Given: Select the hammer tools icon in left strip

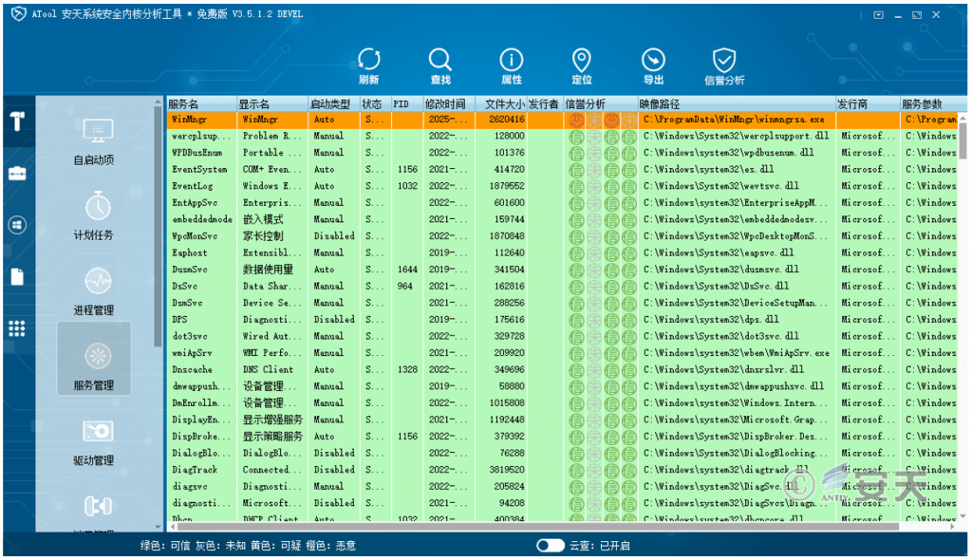Looking at the screenshot, I should (17, 121).
